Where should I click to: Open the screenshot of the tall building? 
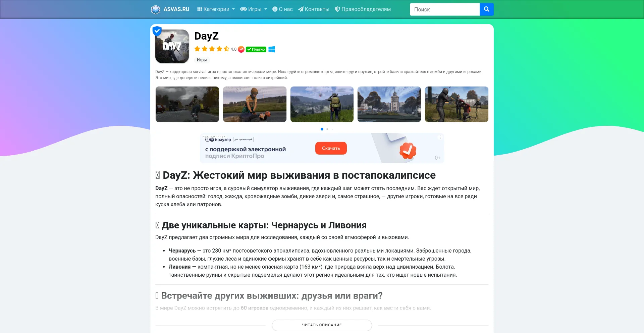pyautogui.click(x=389, y=104)
